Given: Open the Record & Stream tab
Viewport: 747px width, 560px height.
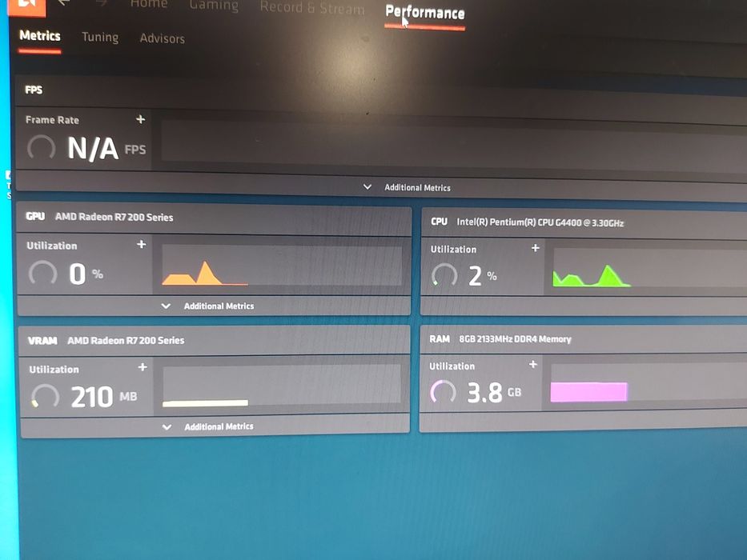Looking at the screenshot, I should point(312,8).
